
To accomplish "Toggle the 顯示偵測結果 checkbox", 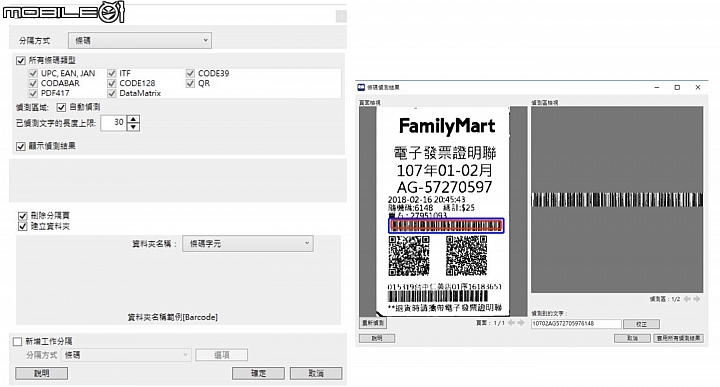I will click(21, 146).
